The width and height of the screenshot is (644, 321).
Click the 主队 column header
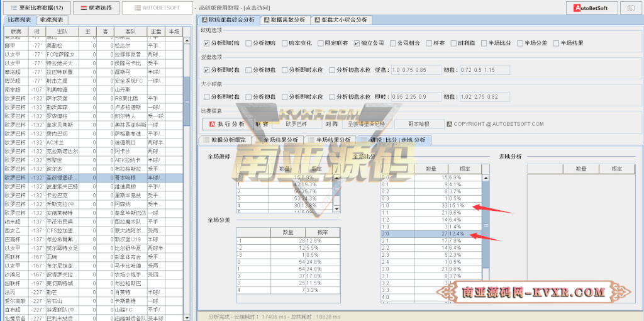pos(62,31)
